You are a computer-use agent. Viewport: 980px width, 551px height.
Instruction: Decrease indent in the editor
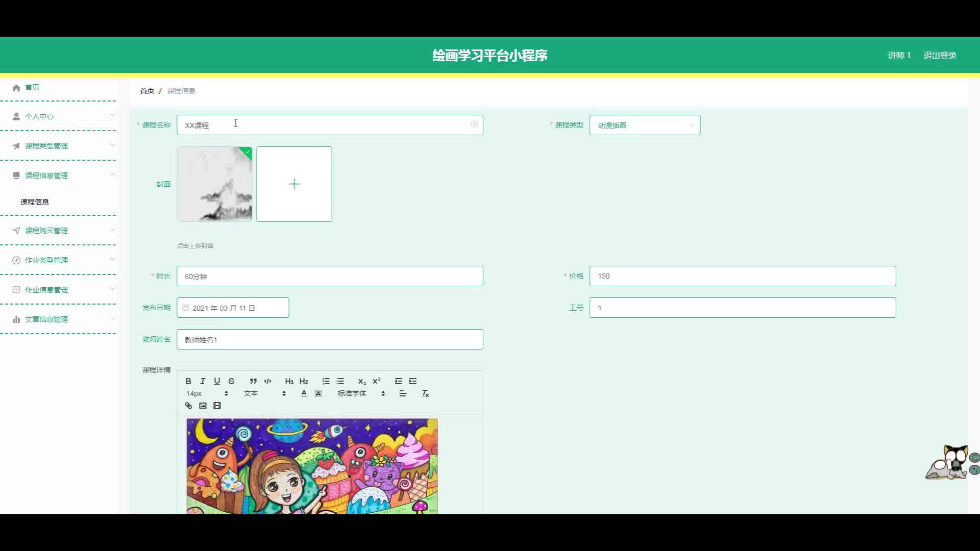click(399, 381)
